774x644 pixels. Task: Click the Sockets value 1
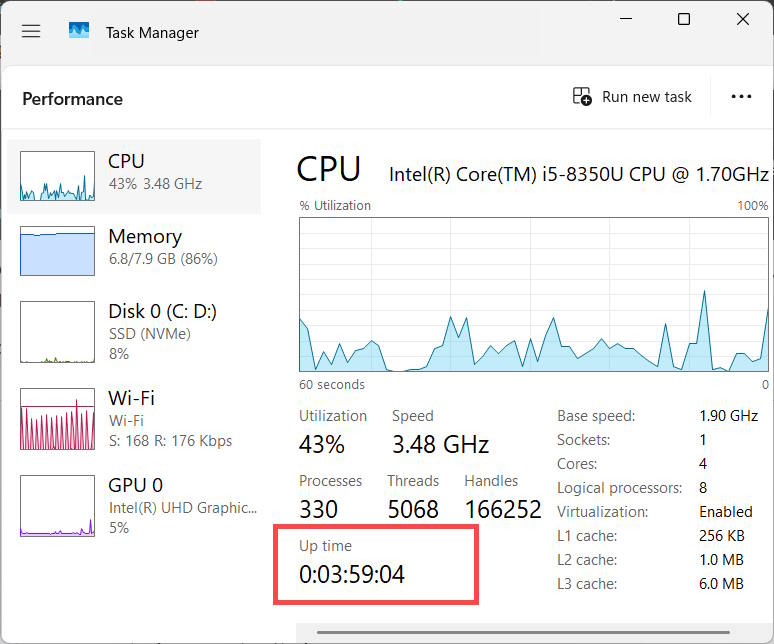pos(702,440)
